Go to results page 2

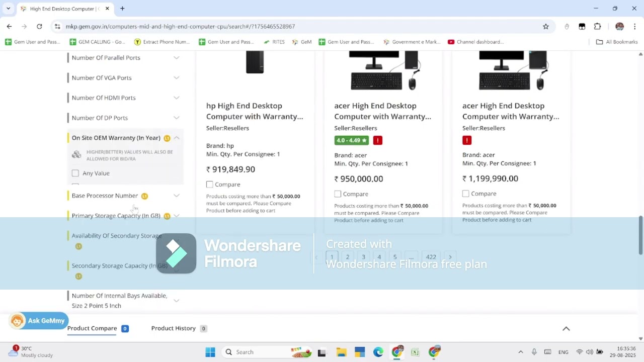click(x=347, y=257)
